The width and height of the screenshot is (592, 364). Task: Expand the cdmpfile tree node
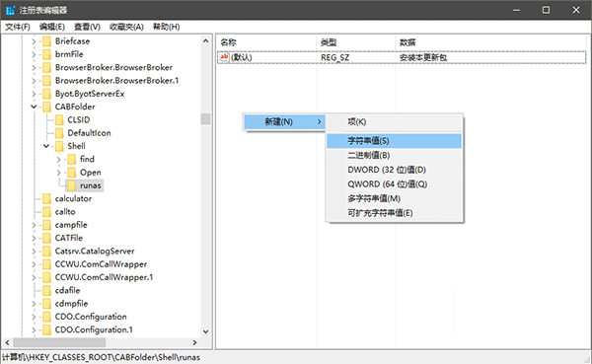(x=34, y=304)
